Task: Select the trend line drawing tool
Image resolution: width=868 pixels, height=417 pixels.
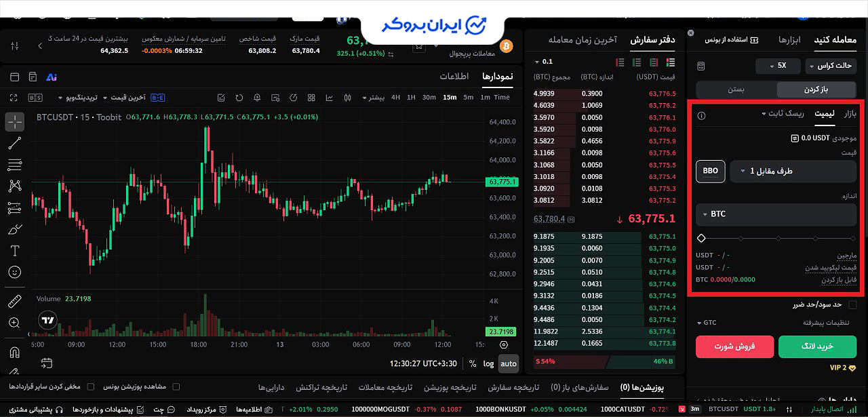Action: pyautogui.click(x=15, y=143)
